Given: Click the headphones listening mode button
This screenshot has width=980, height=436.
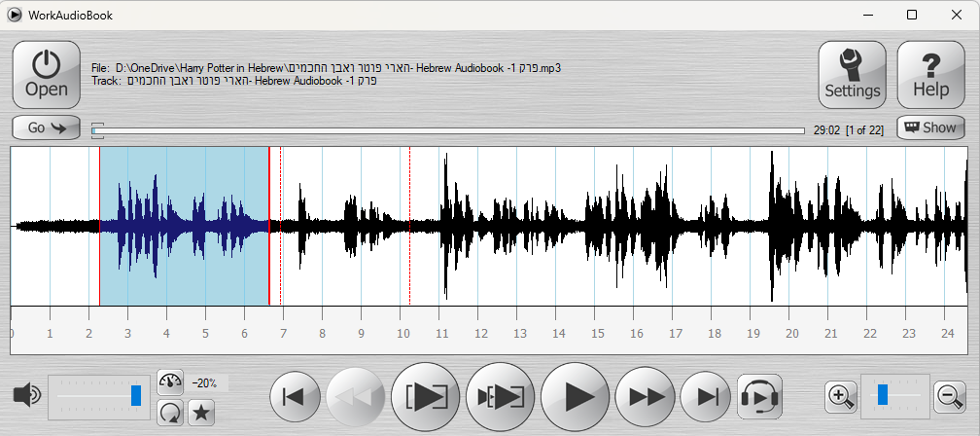Looking at the screenshot, I should point(760,397).
